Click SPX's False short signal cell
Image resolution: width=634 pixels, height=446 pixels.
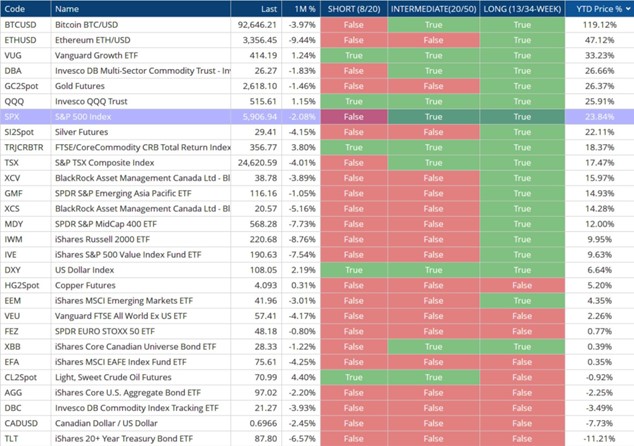click(x=354, y=117)
